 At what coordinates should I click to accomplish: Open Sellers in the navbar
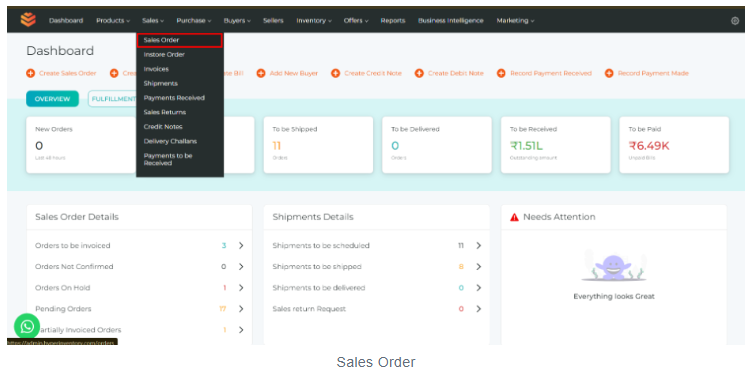point(273,21)
